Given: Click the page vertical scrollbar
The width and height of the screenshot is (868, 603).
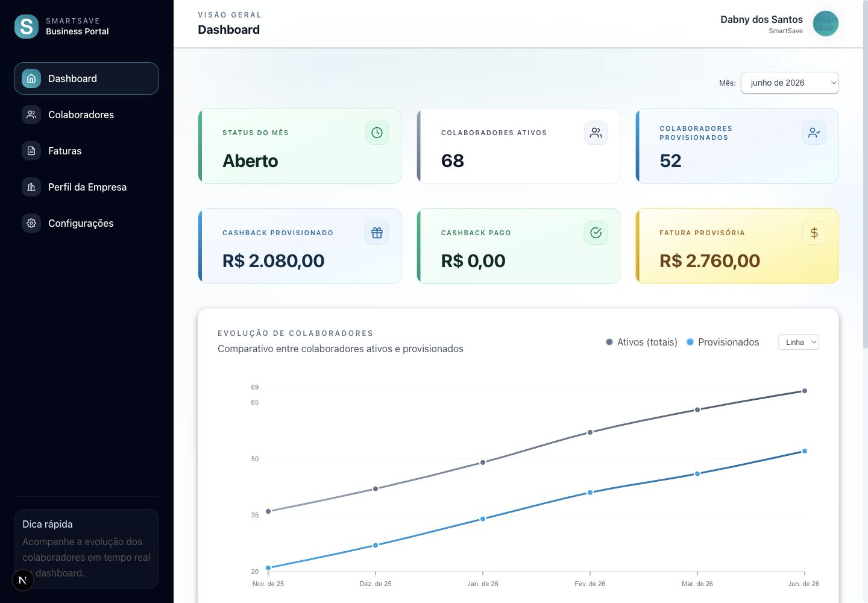Looking at the screenshot, I should [865, 175].
